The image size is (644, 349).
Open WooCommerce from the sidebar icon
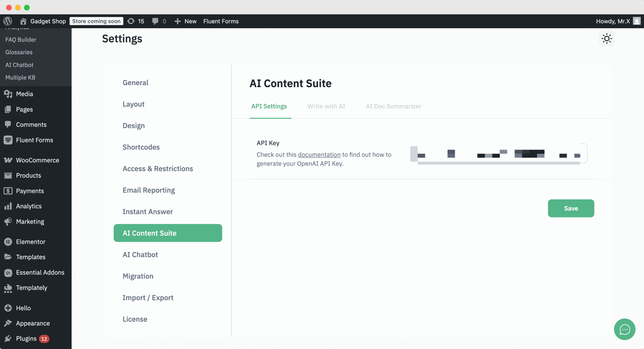(x=8, y=160)
